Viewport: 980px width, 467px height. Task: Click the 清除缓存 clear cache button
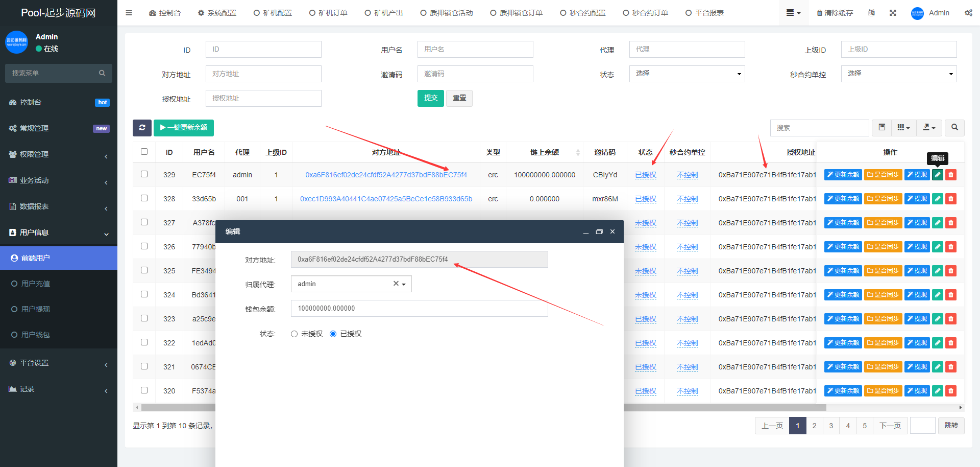[835, 13]
